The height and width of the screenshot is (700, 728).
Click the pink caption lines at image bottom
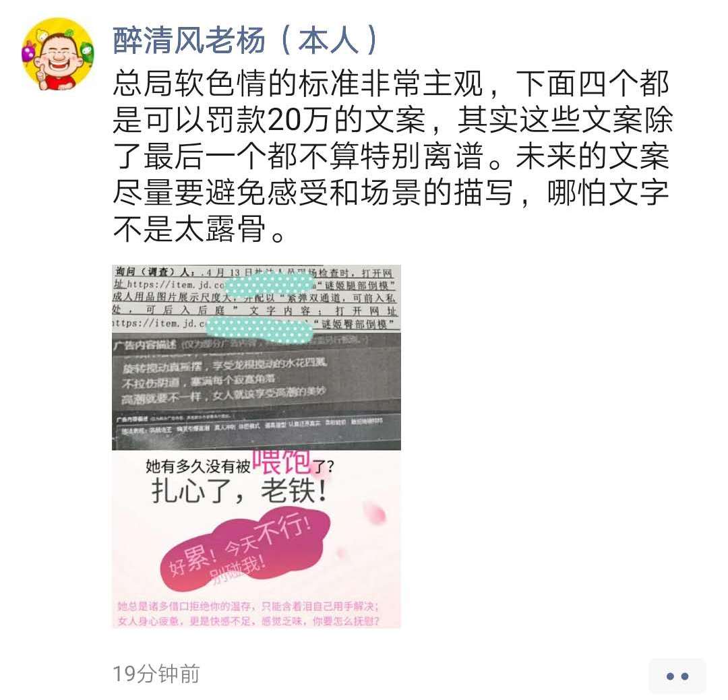point(249,614)
